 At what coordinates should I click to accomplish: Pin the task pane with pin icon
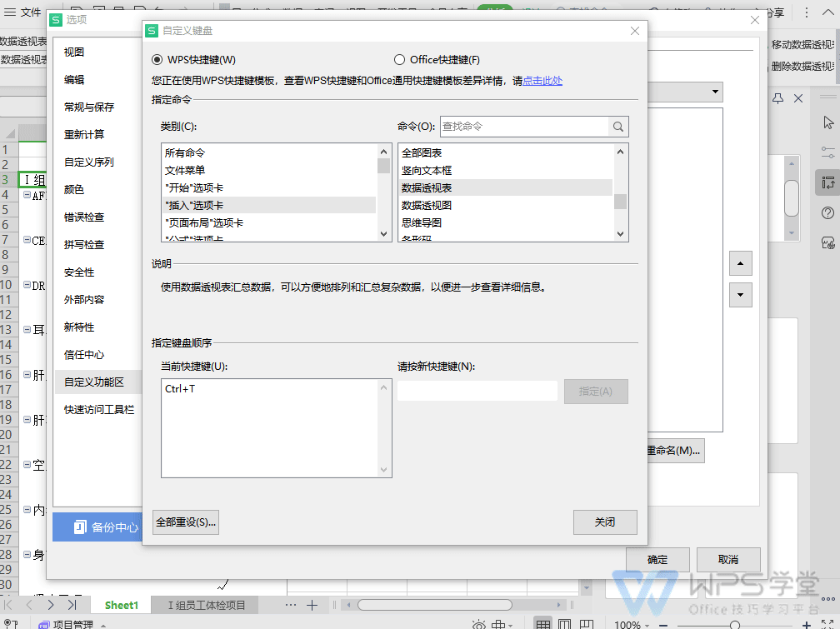pos(777,98)
